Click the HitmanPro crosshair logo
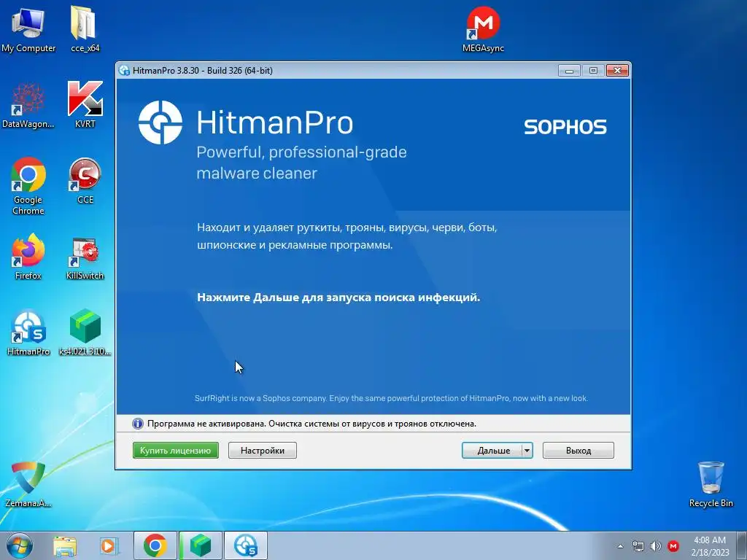The height and width of the screenshot is (560, 747). click(x=160, y=122)
